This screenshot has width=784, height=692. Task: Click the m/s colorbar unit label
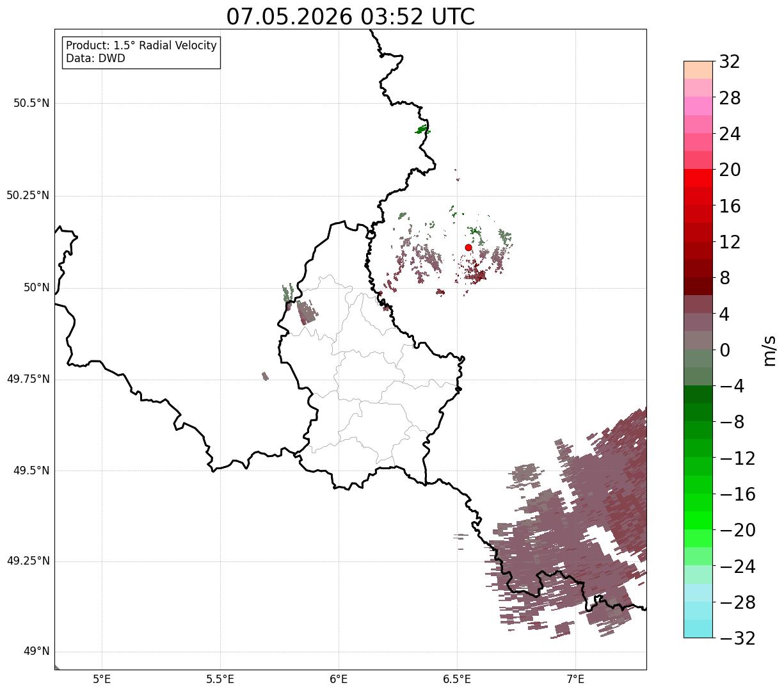pos(769,350)
